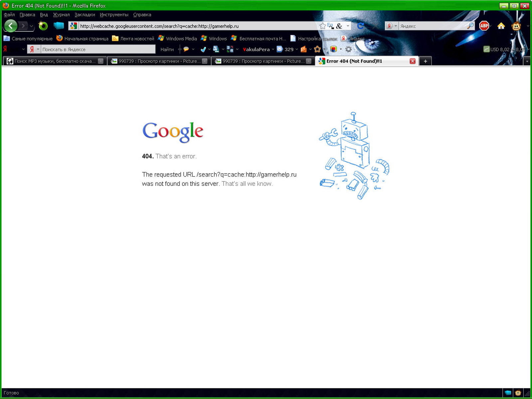This screenshot has width=532, height=399.
Task: Click the Поискать в Яндексе field
Action: click(98, 49)
